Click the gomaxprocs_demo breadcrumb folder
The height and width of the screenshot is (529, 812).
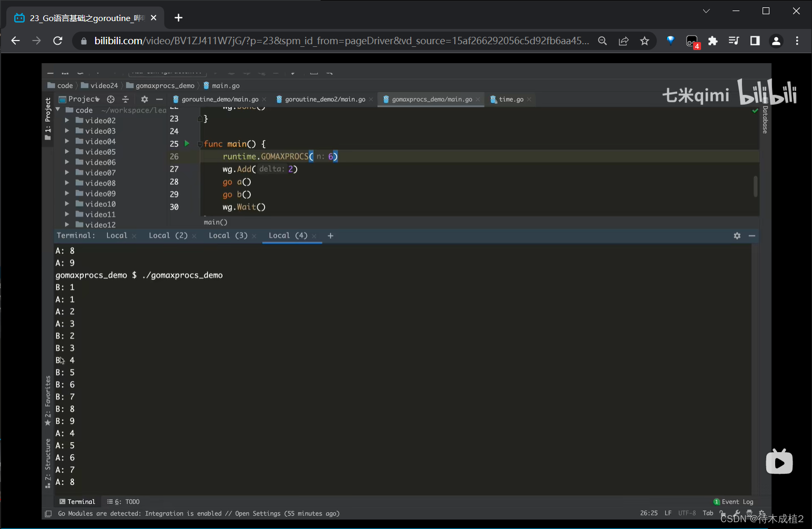click(x=160, y=85)
